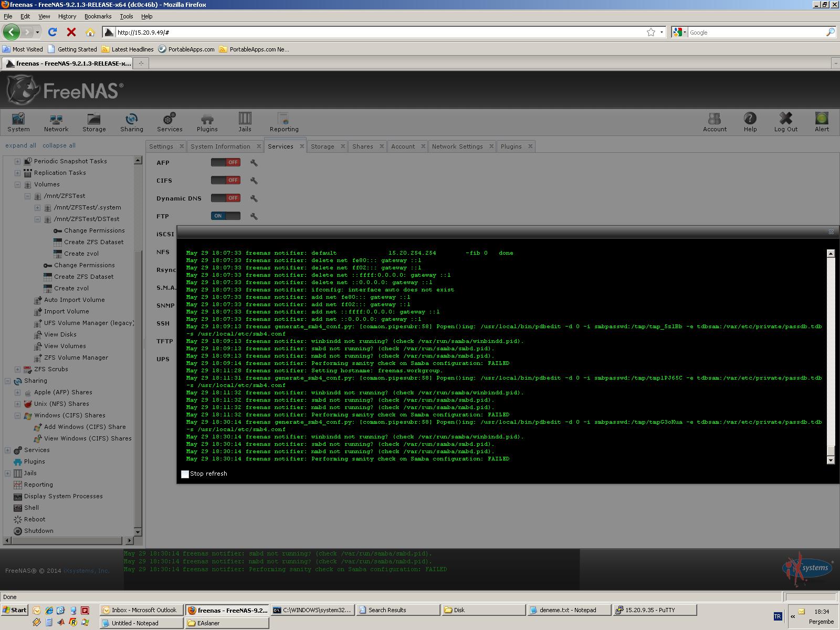This screenshot has width=840, height=630.
Task: Collapse the /mnt/ZFSTest node
Action: pyautogui.click(x=27, y=196)
